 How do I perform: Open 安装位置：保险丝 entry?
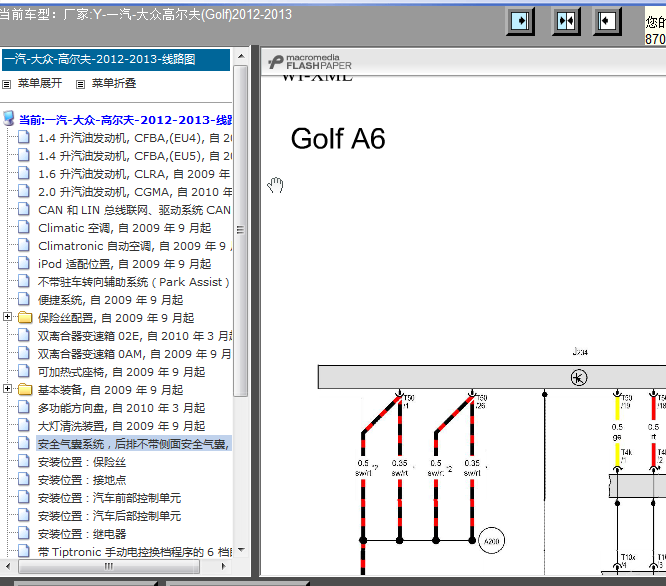pos(82,462)
